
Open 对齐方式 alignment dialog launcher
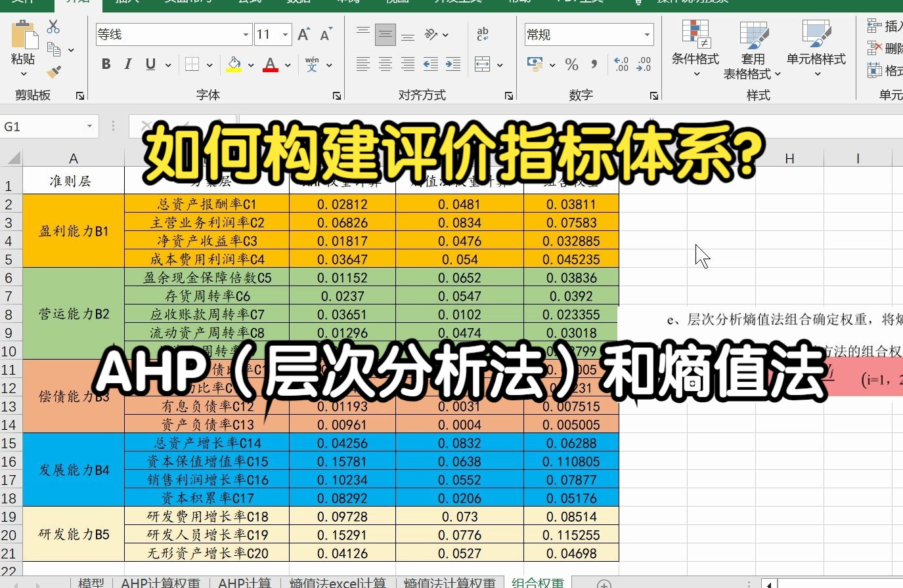(509, 96)
